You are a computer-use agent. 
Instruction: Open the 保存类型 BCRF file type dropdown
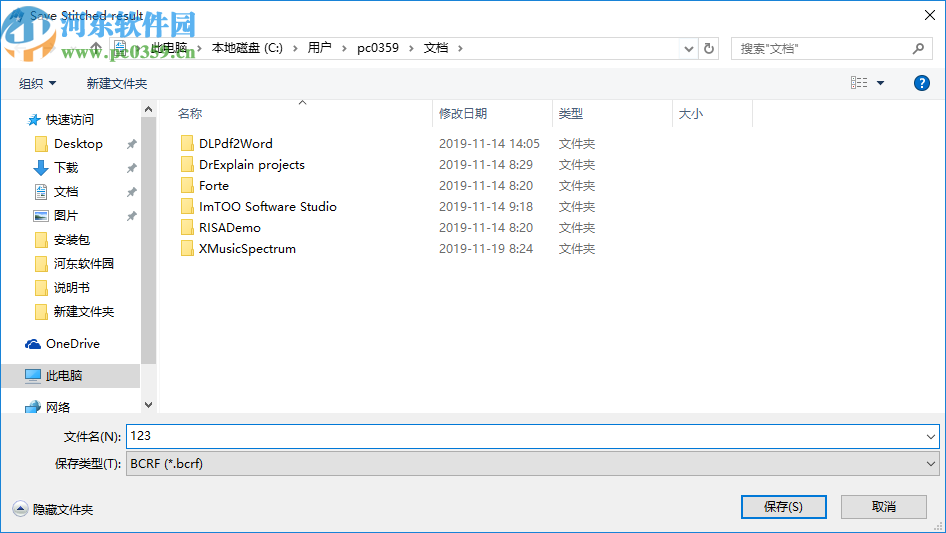(532, 464)
